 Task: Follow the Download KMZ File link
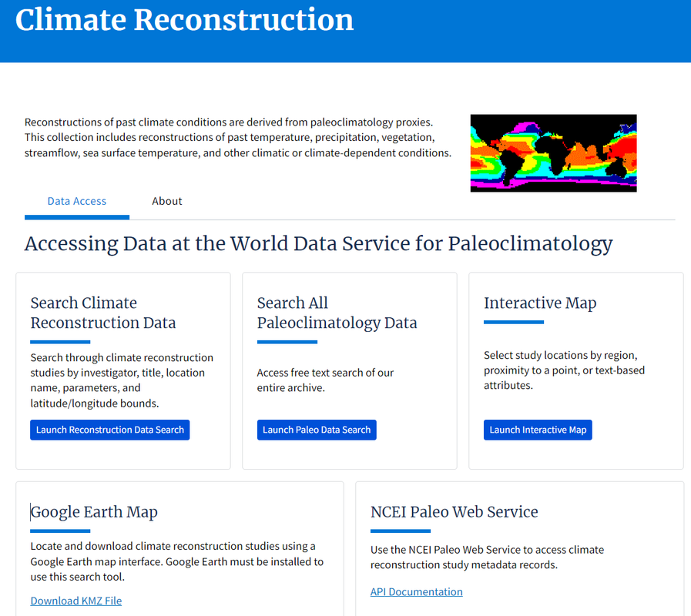click(75, 601)
